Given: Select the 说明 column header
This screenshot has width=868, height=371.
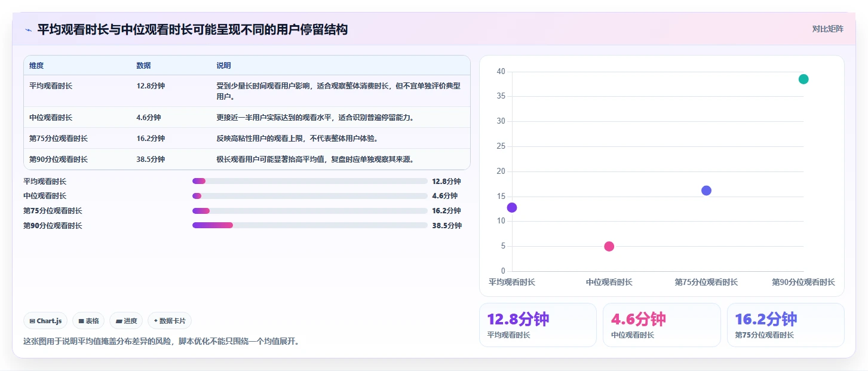Looking at the screenshot, I should tap(223, 66).
